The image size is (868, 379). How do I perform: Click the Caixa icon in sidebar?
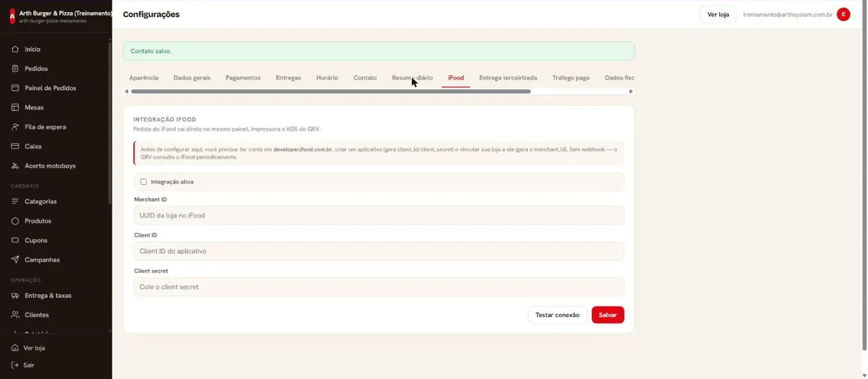click(15, 146)
